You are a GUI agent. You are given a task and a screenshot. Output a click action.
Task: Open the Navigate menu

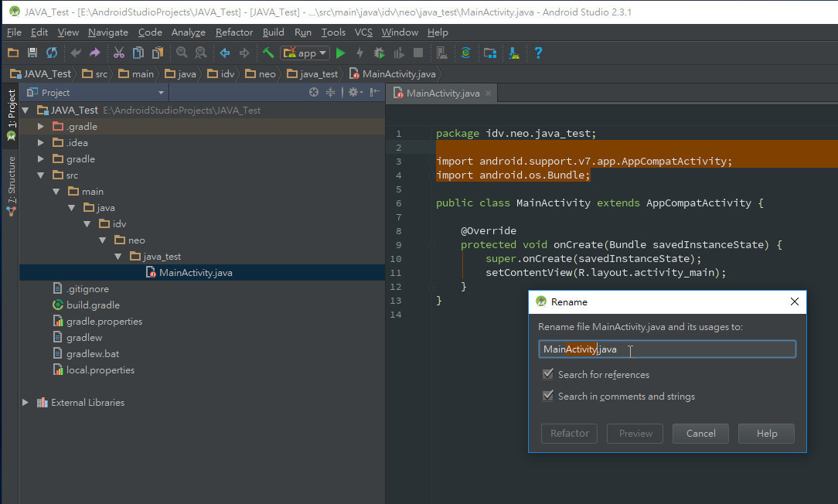pos(108,32)
